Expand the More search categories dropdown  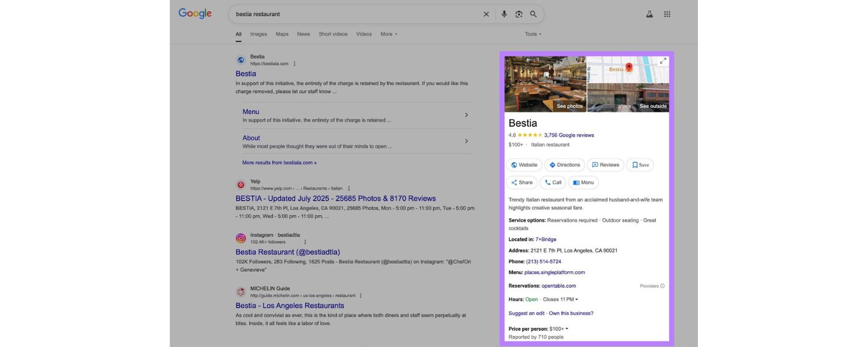click(389, 34)
